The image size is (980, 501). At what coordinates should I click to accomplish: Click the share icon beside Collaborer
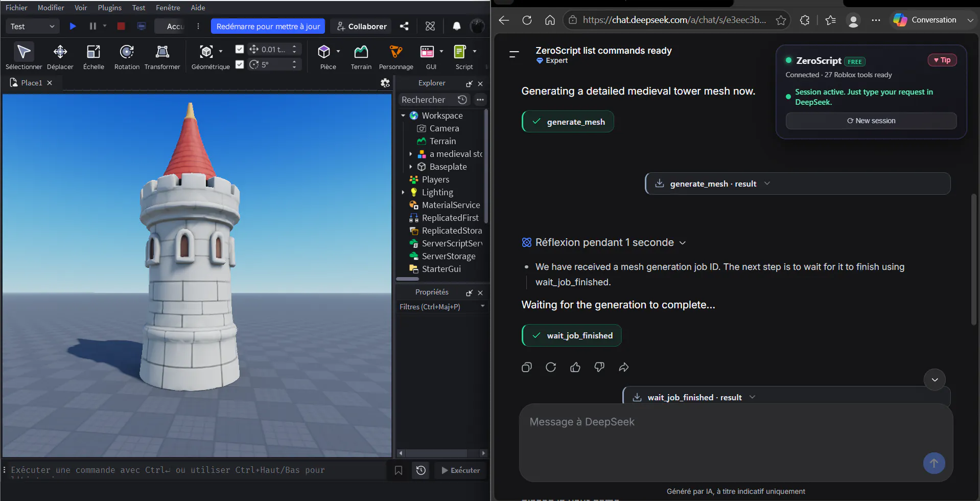(404, 26)
